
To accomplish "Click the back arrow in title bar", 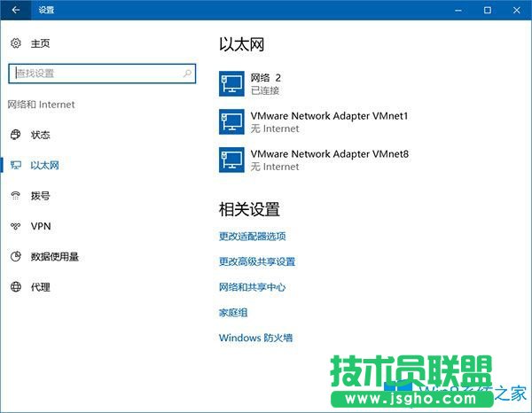I will [x=16, y=10].
